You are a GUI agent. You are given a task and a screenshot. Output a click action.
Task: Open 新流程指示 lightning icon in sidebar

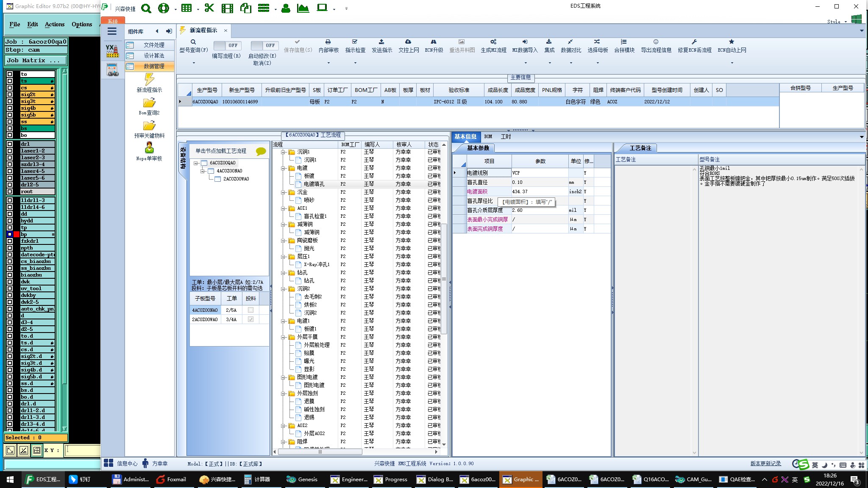click(x=149, y=79)
